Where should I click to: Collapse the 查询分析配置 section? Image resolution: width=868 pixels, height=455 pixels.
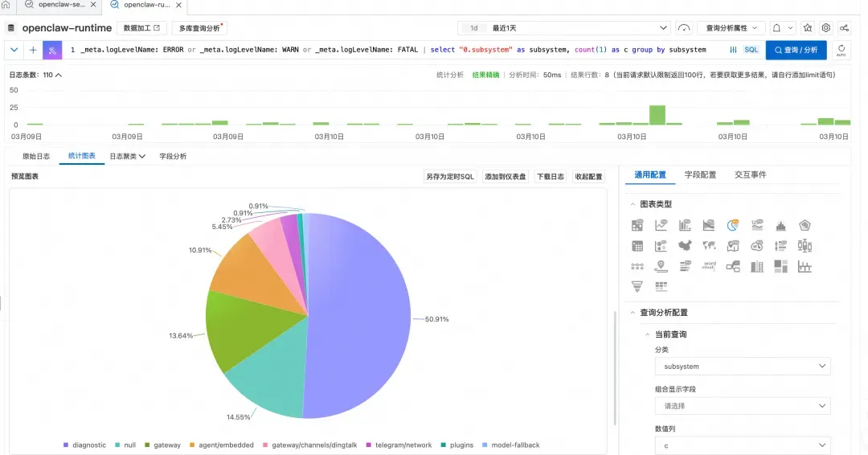point(633,313)
